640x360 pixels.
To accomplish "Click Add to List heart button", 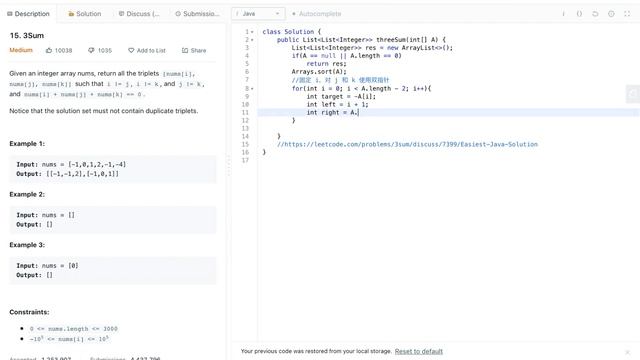I will 147,50.
